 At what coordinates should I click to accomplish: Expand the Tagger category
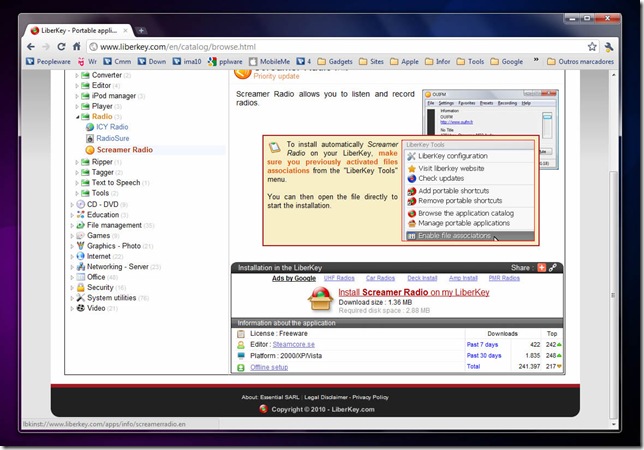point(76,172)
